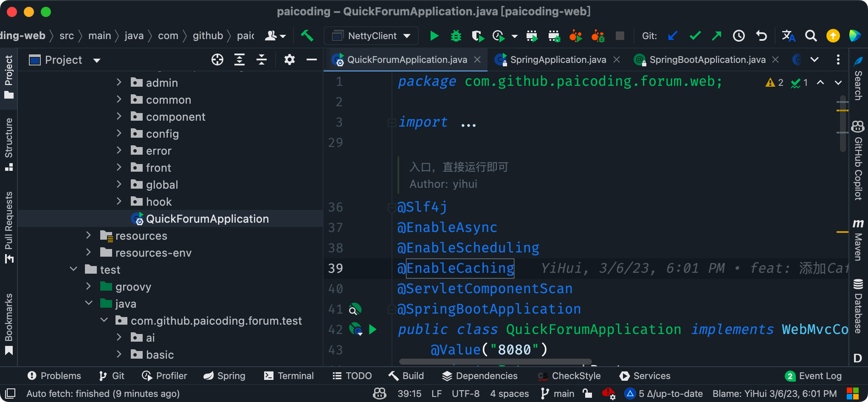This screenshot has width=868, height=402.
Task: Toggle the GitHub Copilot side panel
Action: 858,161
